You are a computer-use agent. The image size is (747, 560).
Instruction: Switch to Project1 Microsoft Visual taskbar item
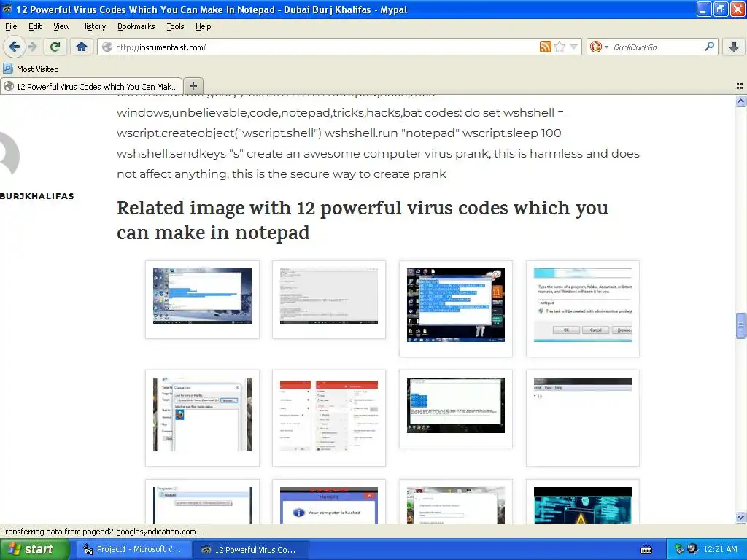[x=134, y=549]
